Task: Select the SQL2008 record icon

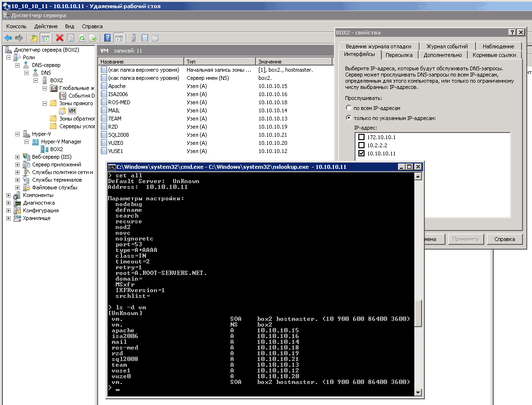Action: click(x=104, y=135)
